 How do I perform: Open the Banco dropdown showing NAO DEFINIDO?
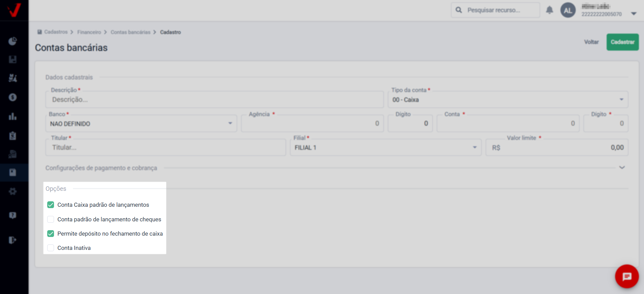(141, 124)
